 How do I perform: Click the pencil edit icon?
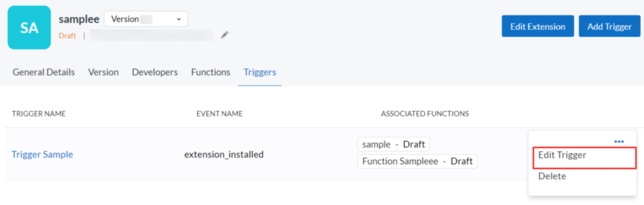pyautogui.click(x=225, y=35)
